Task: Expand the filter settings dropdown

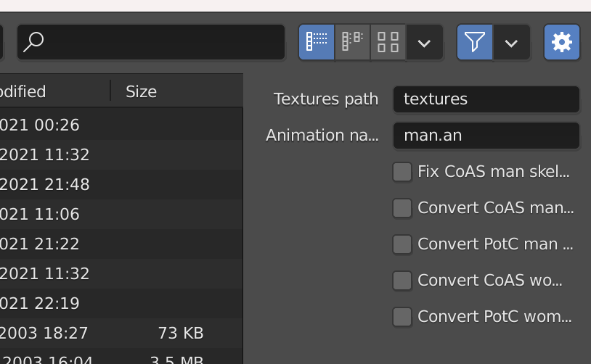Action: click(511, 43)
